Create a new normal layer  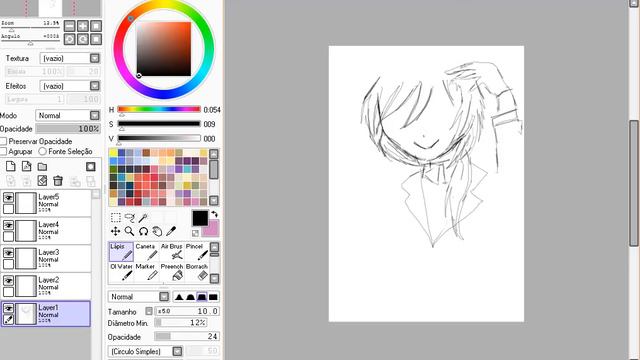(11, 167)
